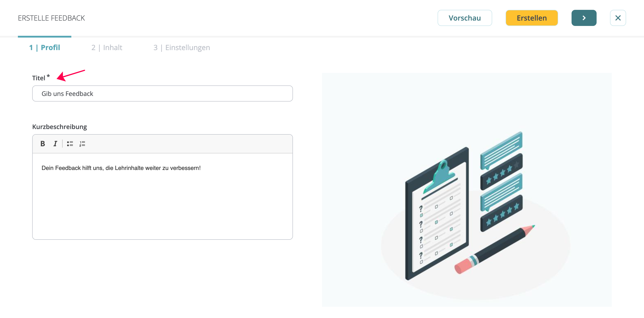The image size is (644, 318).
Task: Insert a bulleted list in Kurzbeschreibung
Action: pyautogui.click(x=70, y=144)
